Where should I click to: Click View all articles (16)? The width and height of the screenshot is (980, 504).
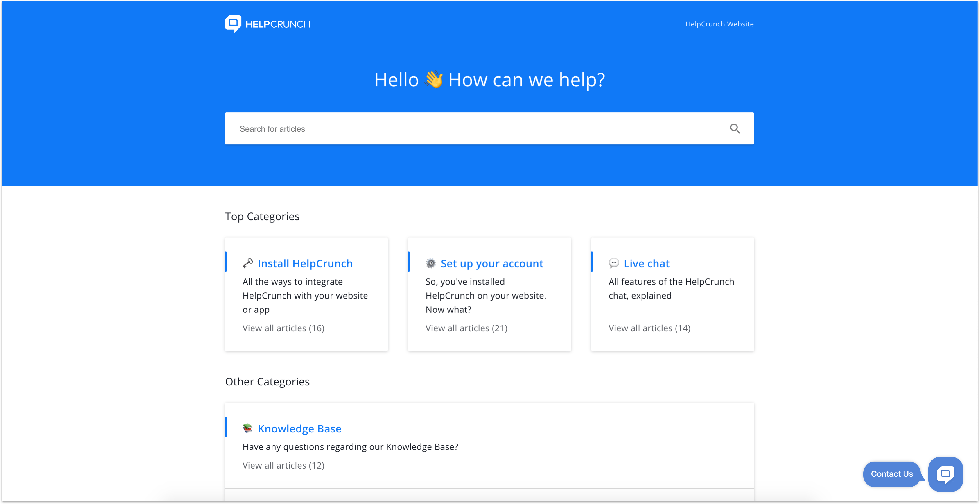(x=283, y=328)
